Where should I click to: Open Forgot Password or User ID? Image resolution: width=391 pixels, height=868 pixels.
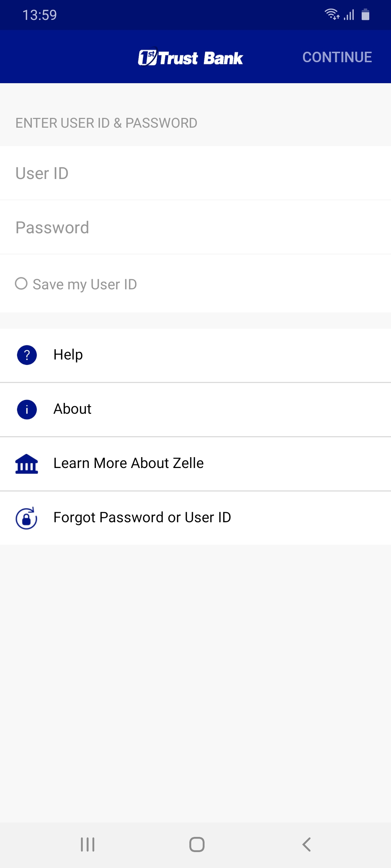click(x=195, y=518)
